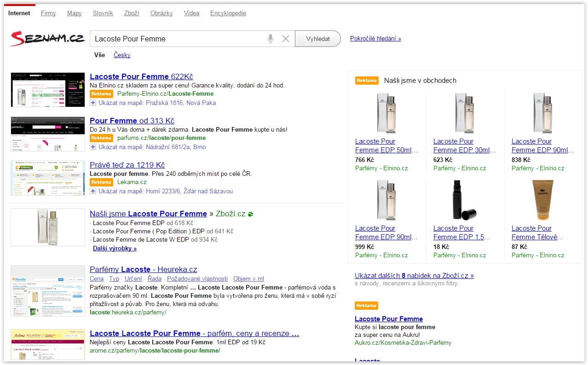Screen dimensions: 588x365
Task: Open Lacoste Pour Femme EDP 1,5 offer
Action: [462, 232]
